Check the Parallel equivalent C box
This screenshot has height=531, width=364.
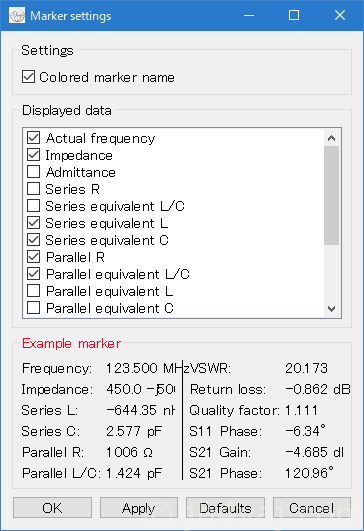point(34,308)
